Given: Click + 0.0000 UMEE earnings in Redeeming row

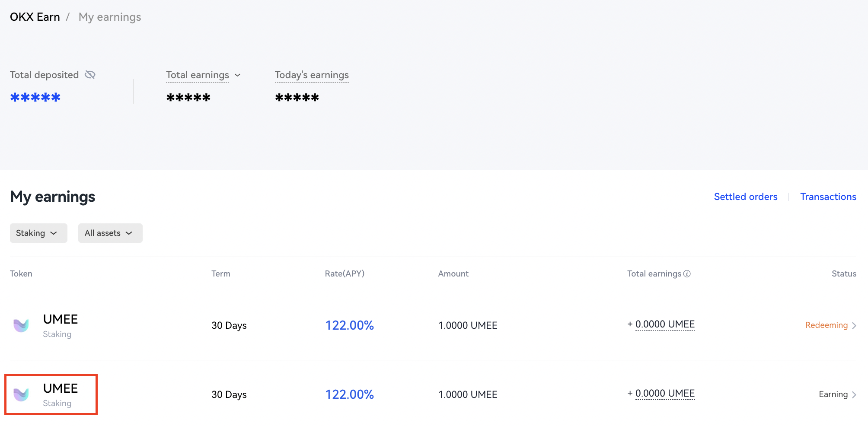Looking at the screenshot, I should pyautogui.click(x=661, y=324).
